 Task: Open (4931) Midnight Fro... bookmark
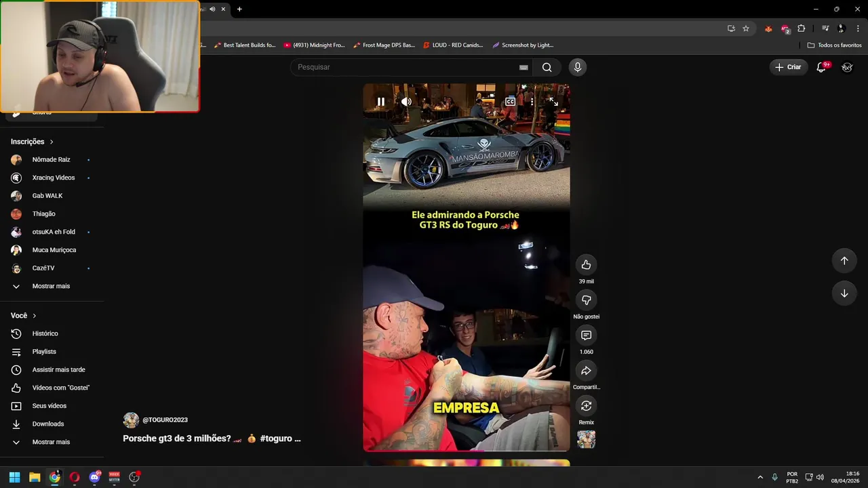(x=314, y=45)
